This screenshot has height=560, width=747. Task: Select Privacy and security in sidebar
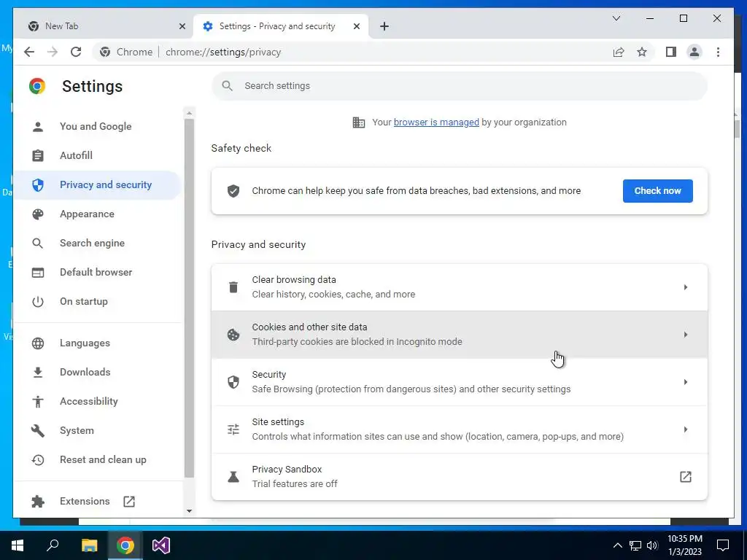(97, 184)
